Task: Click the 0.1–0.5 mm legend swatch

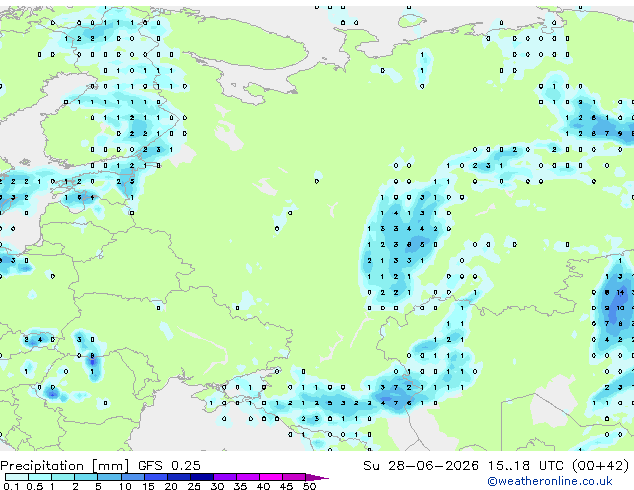Action: pos(17,477)
